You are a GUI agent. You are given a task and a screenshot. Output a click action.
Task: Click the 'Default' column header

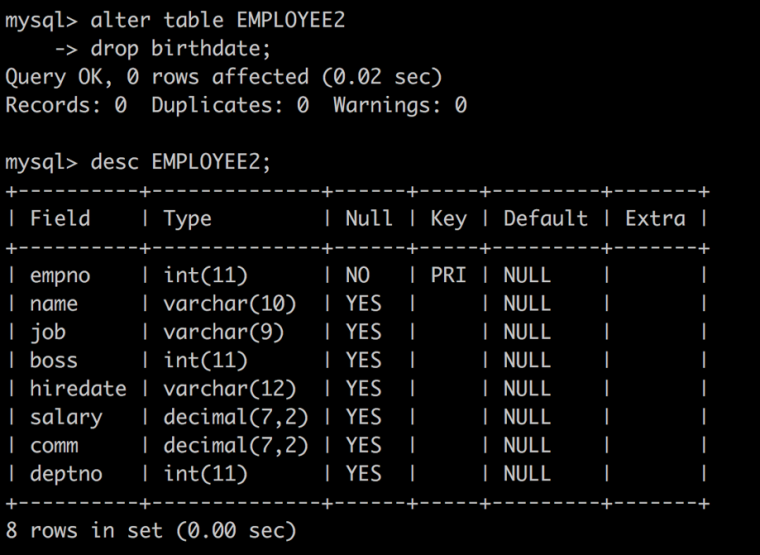tap(546, 219)
